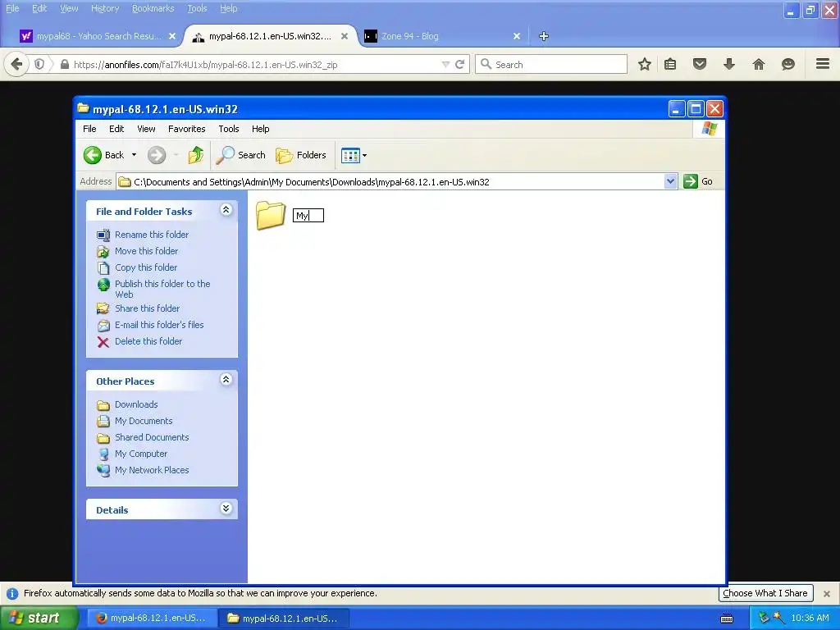Image resolution: width=840 pixels, height=630 pixels.
Task: Go to Home page icon
Action: (x=759, y=64)
